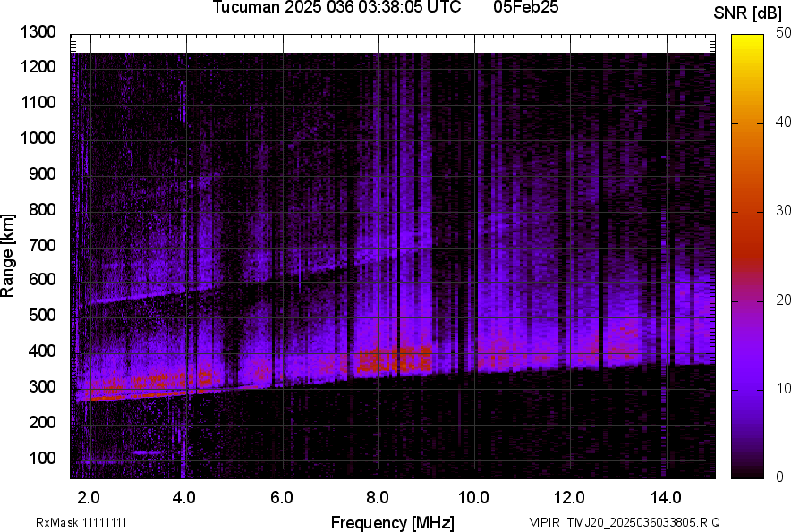This screenshot has height=532, width=791.
Task: Click the frequency tick label "14.0"
Action: click(666, 498)
